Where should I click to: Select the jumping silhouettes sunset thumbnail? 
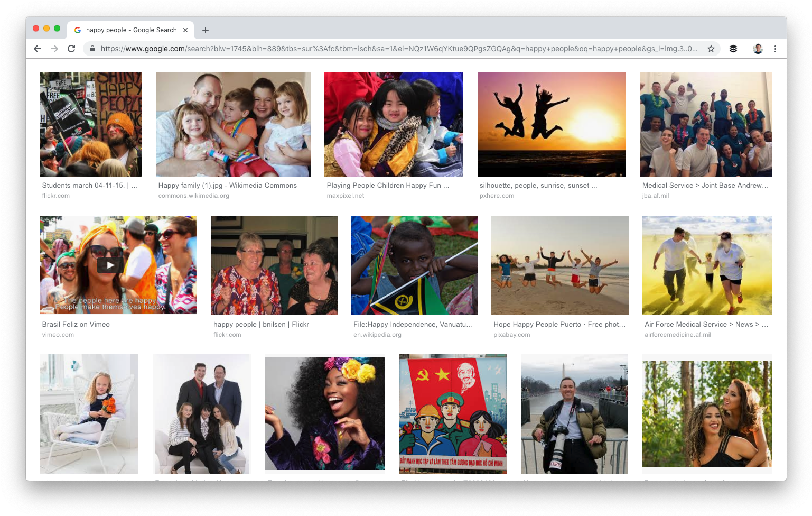(x=552, y=124)
